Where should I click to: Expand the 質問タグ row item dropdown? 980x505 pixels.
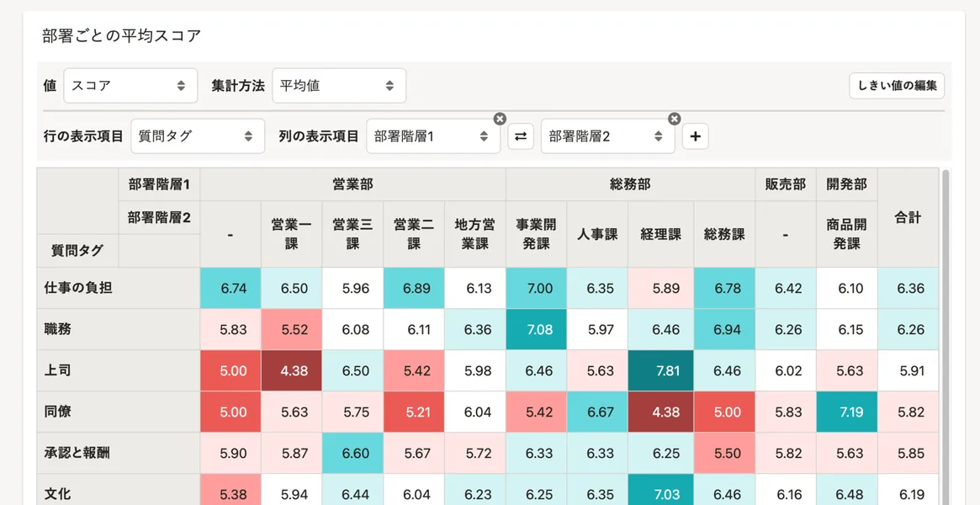coord(198,136)
